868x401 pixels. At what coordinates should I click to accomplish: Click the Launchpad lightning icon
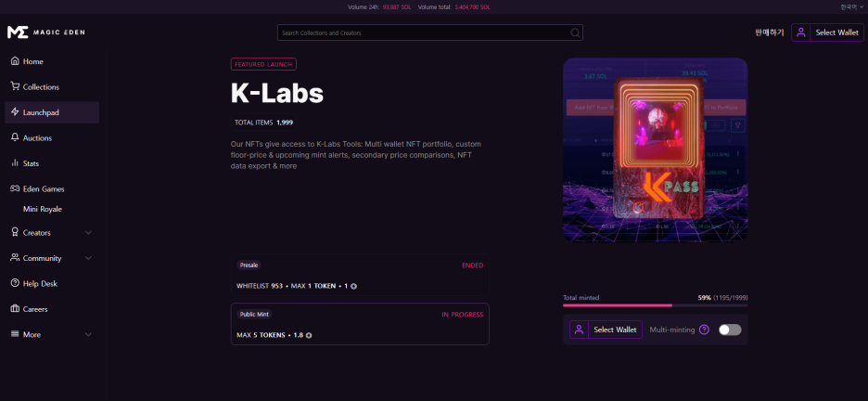coord(15,112)
